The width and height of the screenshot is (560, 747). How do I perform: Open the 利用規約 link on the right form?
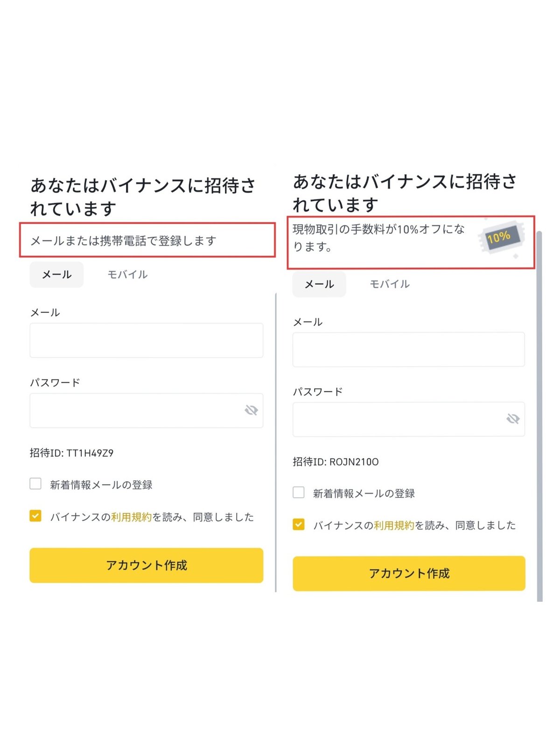point(393,525)
